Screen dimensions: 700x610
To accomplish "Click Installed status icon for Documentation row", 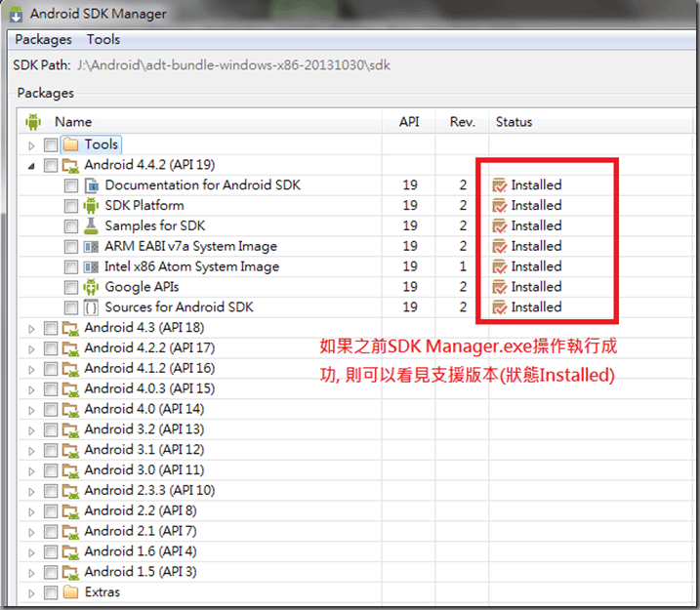I will (499, 185).
